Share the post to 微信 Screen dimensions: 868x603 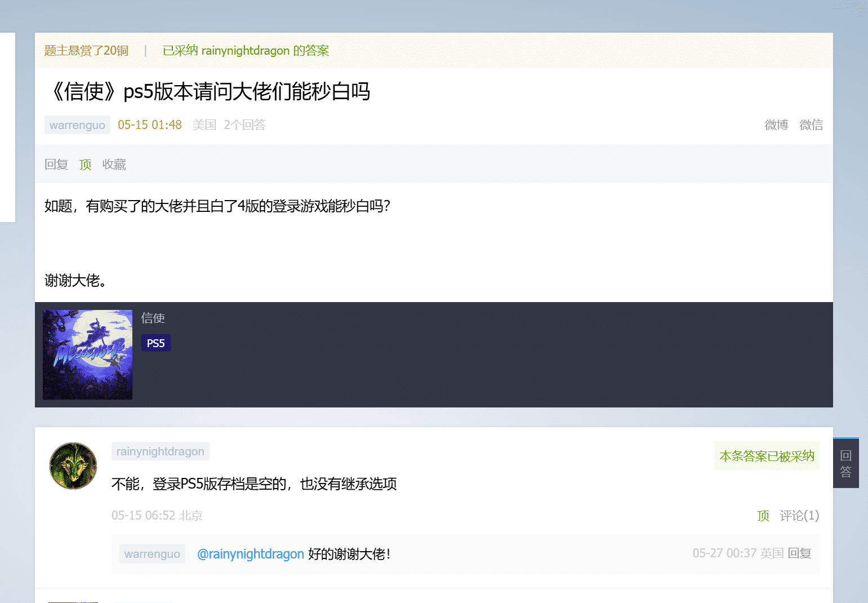pyautogui.click(x=811, y=125)
